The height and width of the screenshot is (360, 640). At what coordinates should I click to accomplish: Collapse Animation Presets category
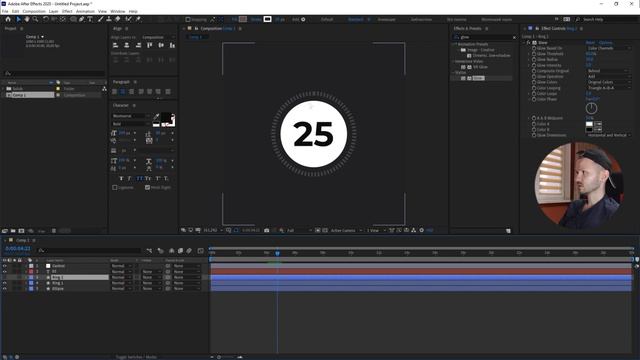[x=453, y=44]
